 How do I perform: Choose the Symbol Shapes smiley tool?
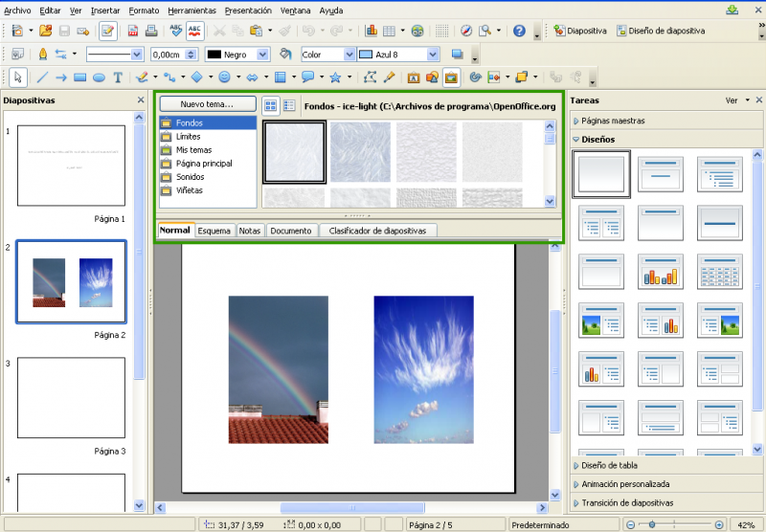click(x=224, y=78)
